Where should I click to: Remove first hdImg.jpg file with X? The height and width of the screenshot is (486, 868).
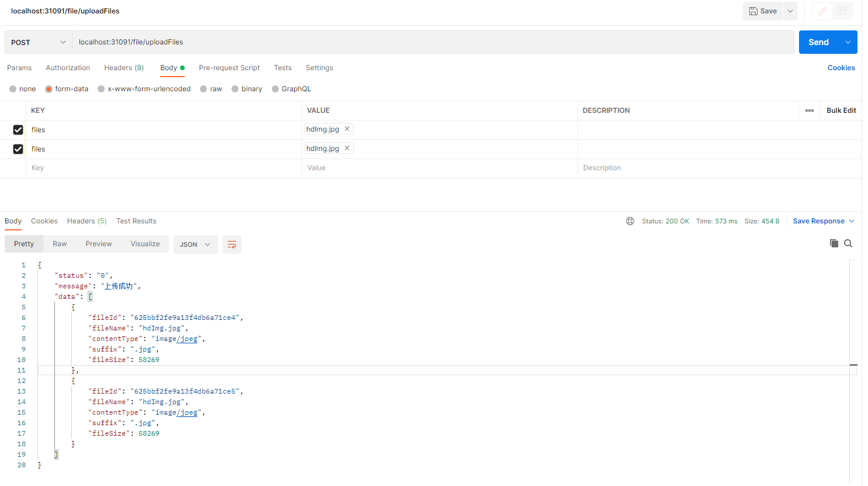click(347, 129)
